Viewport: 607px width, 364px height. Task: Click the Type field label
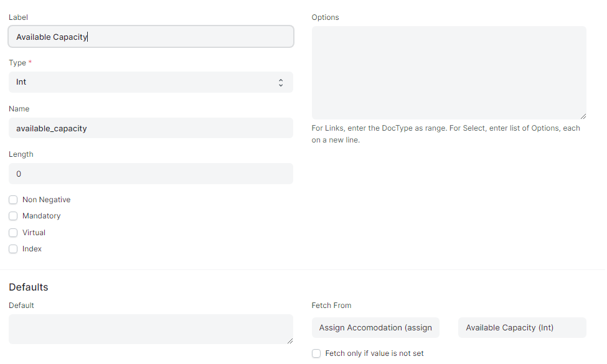click(17, 63)
